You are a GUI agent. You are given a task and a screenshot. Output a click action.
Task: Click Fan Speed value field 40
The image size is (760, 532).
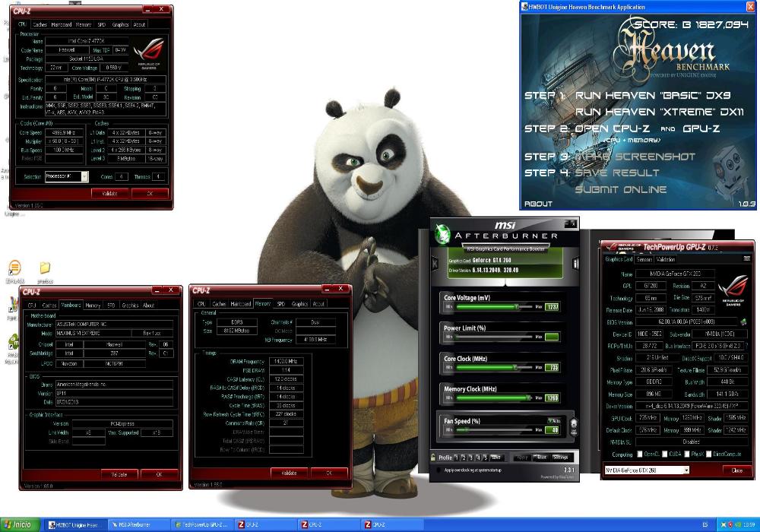click(x=552, y=430)
